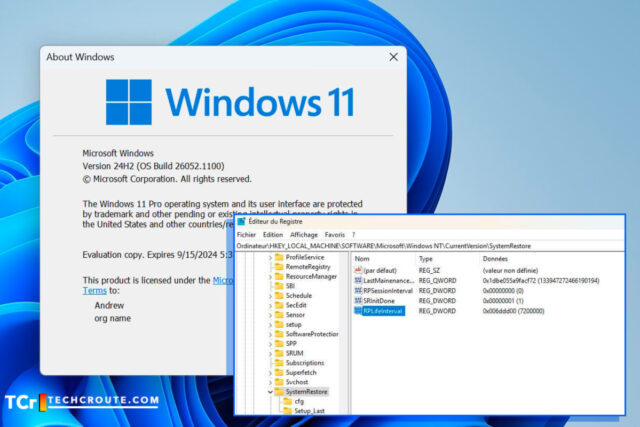Expand the Superfetch tree node

(x=270, y=373)
